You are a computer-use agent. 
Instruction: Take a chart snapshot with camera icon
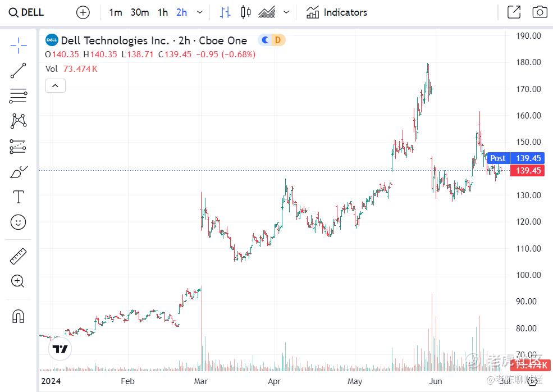540,12
